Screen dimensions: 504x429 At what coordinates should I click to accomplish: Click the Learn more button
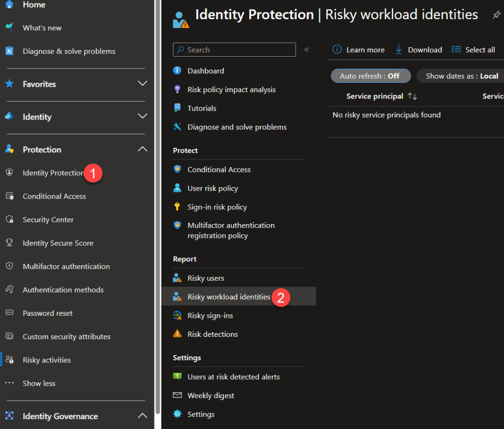click(358, 50)
